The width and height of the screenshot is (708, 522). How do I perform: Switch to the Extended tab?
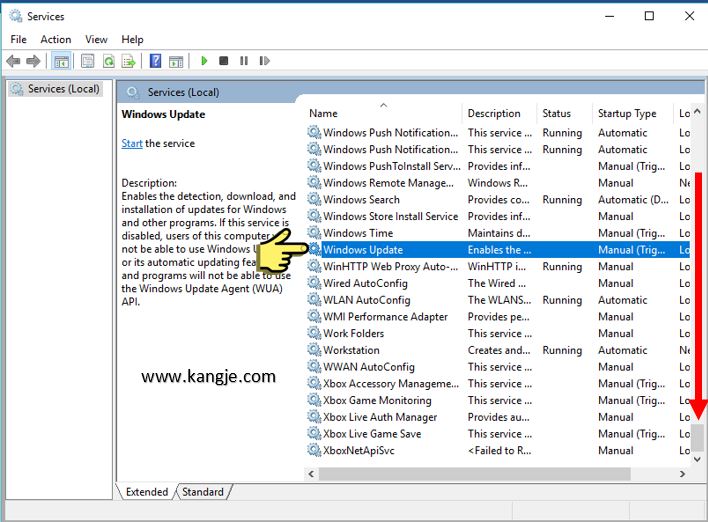(147, 492)
